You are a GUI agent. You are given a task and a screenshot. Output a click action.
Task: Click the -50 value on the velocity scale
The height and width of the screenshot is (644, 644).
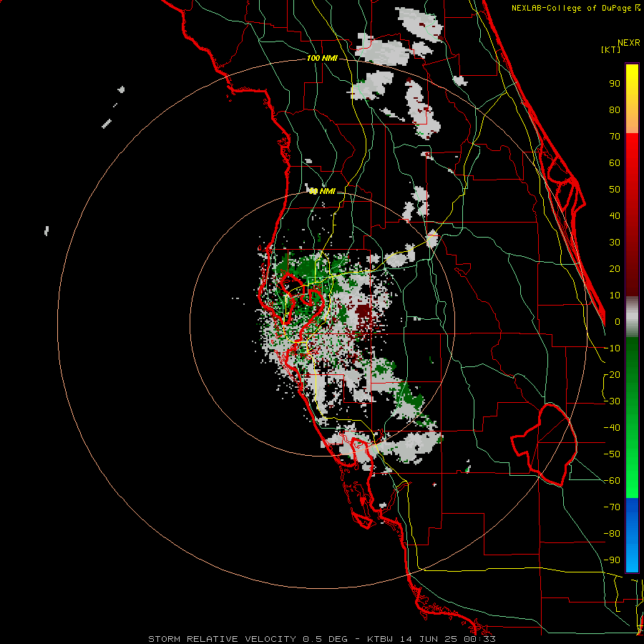[612, 454]
